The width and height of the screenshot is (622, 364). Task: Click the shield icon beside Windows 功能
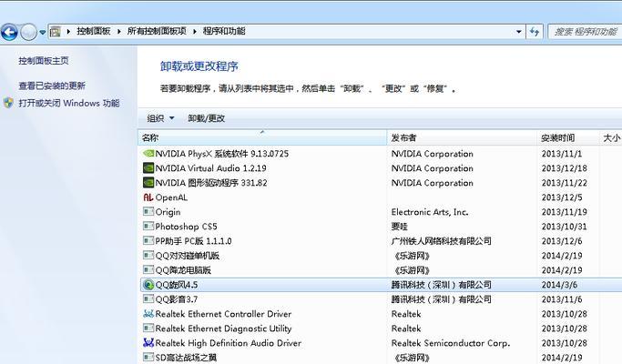pyautogui.click(x=8, y=103)
